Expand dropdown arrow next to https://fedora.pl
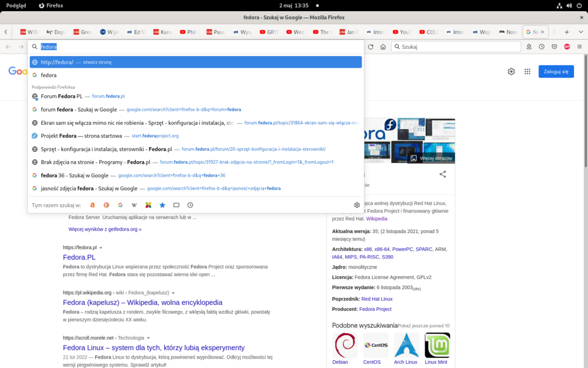 coord(101,248)
